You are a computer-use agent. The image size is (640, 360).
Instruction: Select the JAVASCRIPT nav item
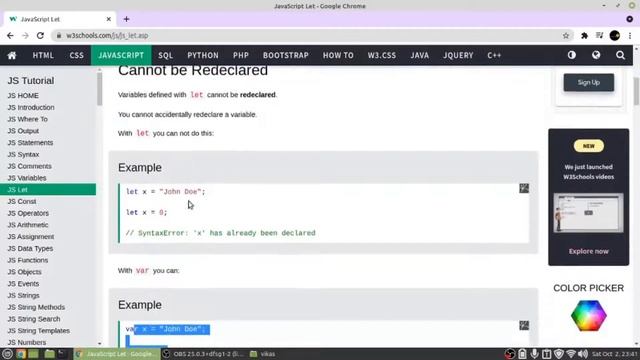[x=121, y=56]
